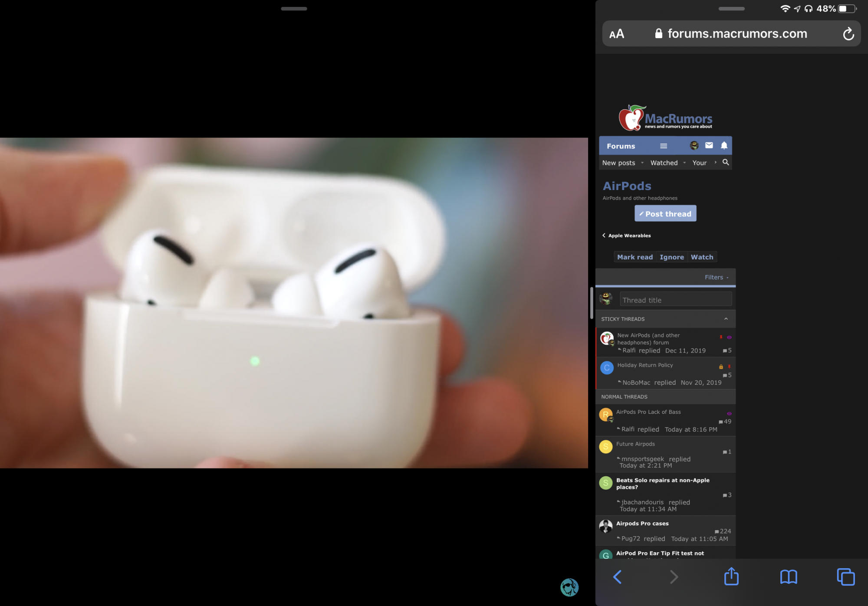
Task: Go back with Safari back arrow
Action: [x=617, y=577]
